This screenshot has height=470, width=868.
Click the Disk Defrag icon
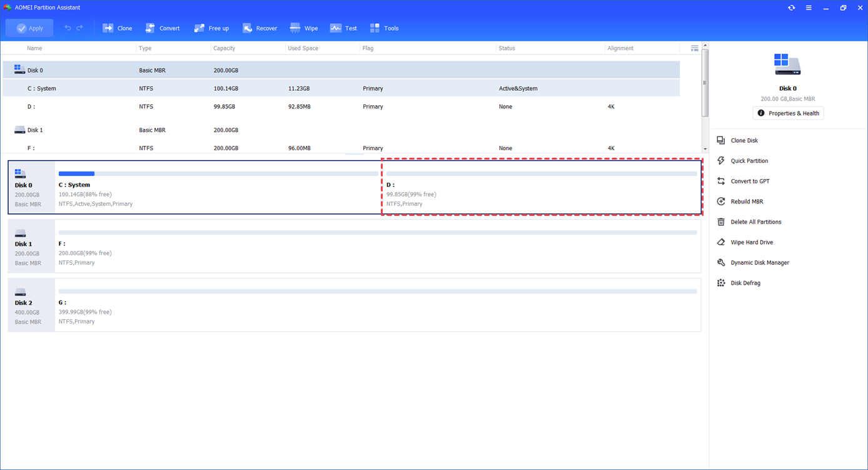pyautogui.click(x=721, y=283)
